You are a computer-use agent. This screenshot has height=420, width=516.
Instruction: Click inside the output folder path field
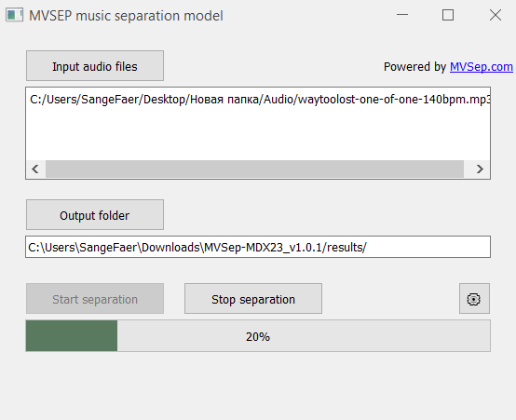pyautogui.click(x=258, y=247)
